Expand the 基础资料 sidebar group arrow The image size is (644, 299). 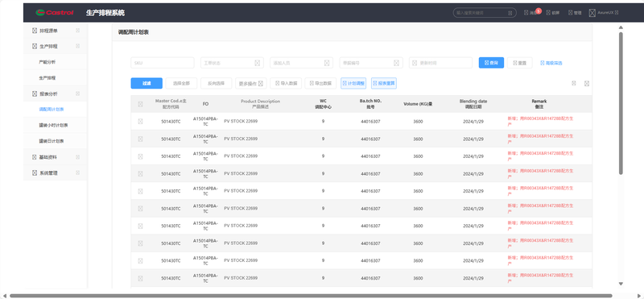pyautogui.click(x=77, y=157)
